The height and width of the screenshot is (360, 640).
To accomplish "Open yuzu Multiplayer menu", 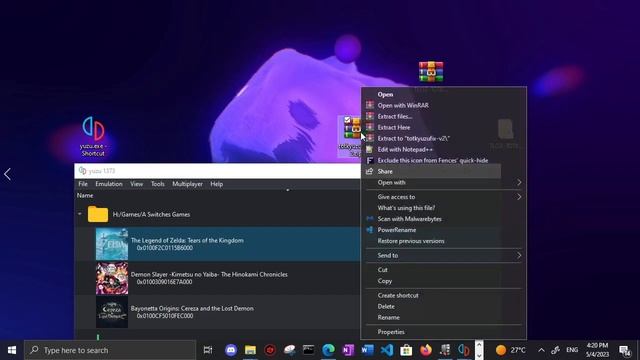I will pyautogui.click(x=187, y=184).
